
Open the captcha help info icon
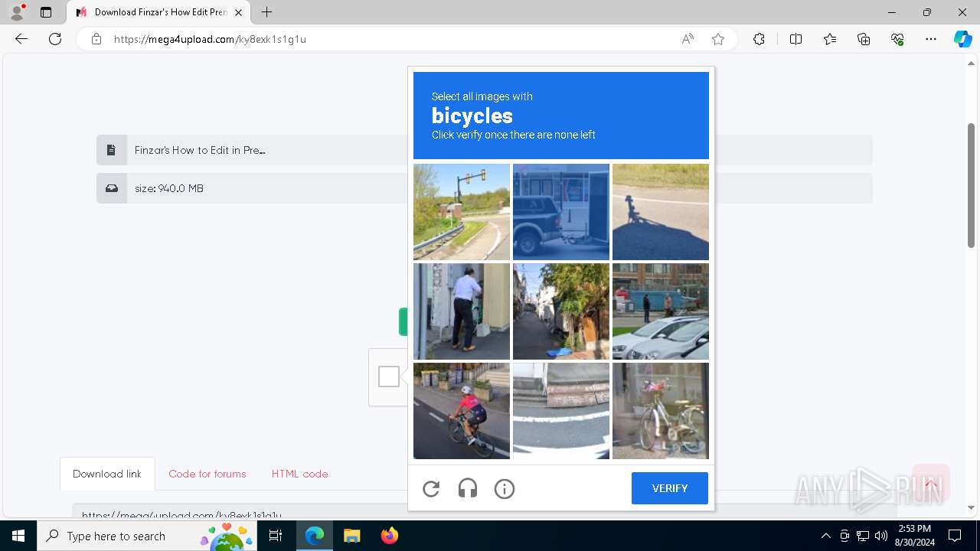(505, 489)
